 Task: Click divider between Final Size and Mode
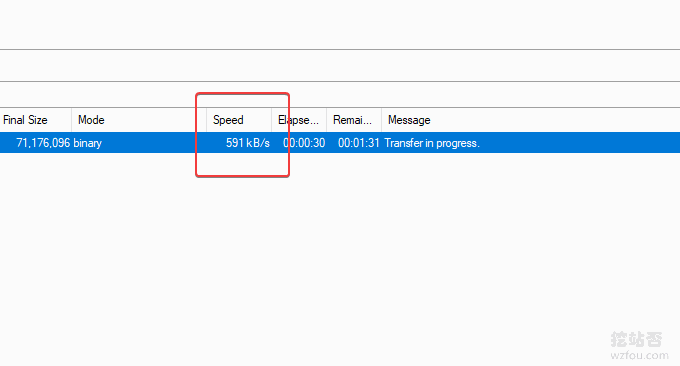pos(72,120)
